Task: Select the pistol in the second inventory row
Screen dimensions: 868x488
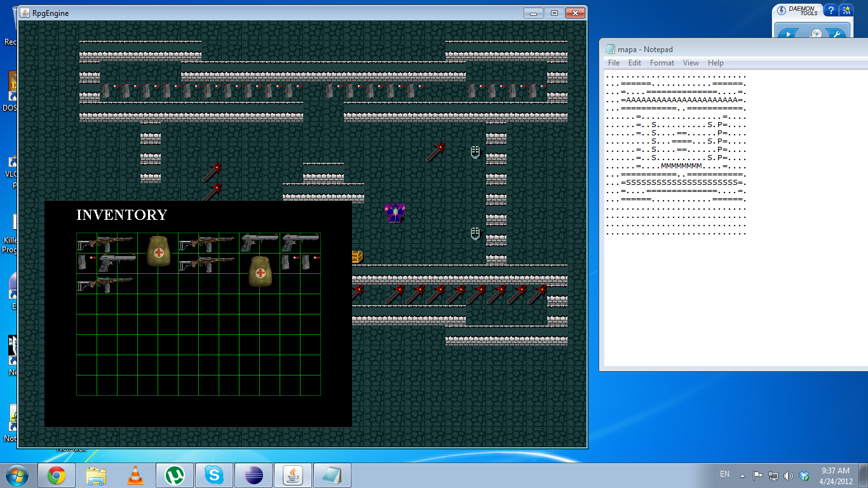Action: [x=117, y=262]
